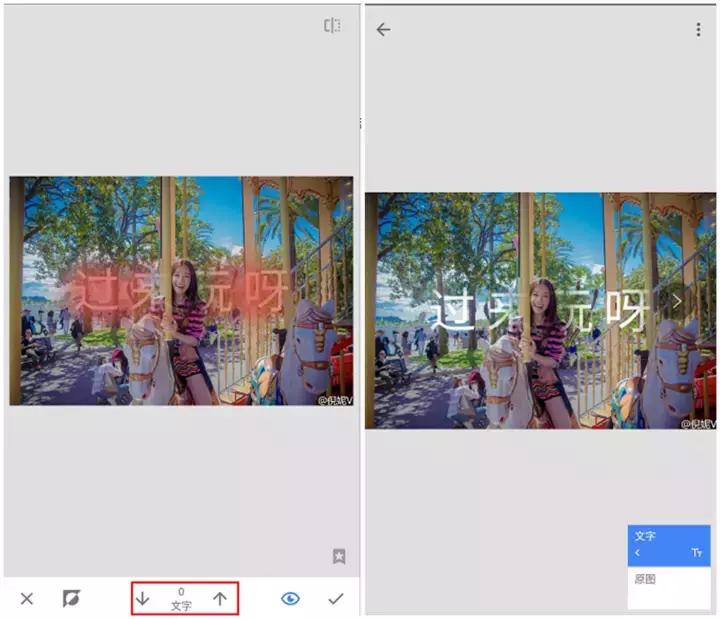Collapse the 文字 layer with left chevron
This screenshot has width=720, height=619.
coord(637,552)
